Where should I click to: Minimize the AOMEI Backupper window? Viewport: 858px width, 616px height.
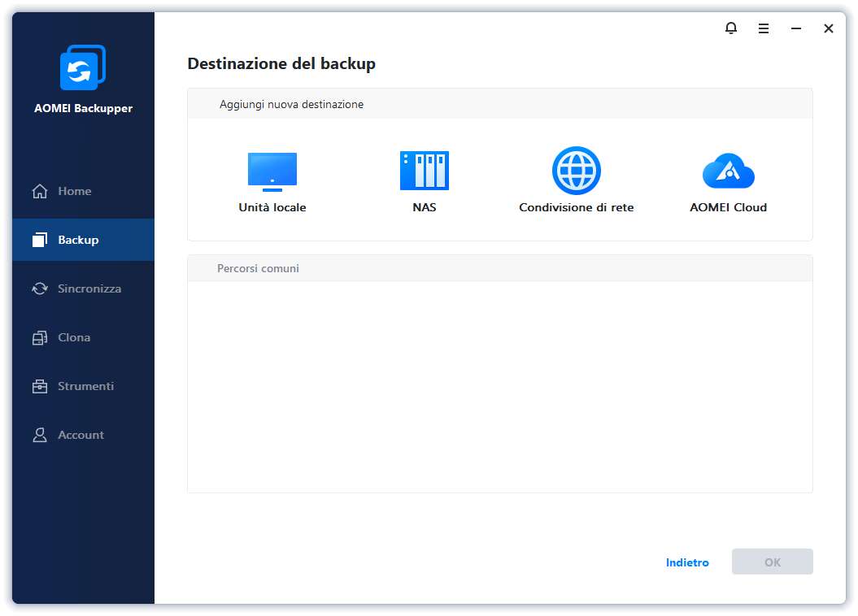click(x=796, y=28)
